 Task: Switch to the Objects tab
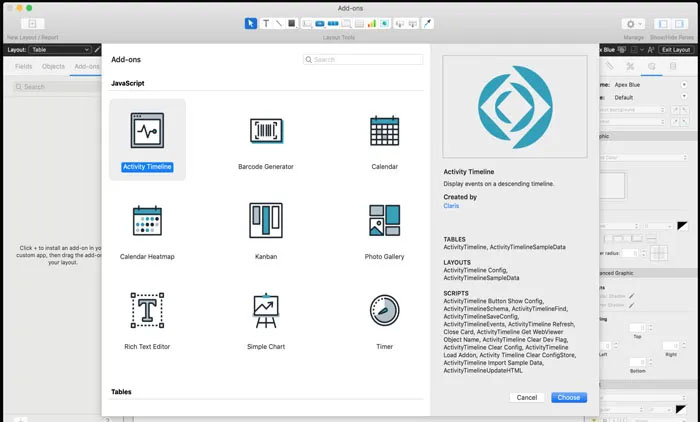pyautogui.click(x=53, y=67)
